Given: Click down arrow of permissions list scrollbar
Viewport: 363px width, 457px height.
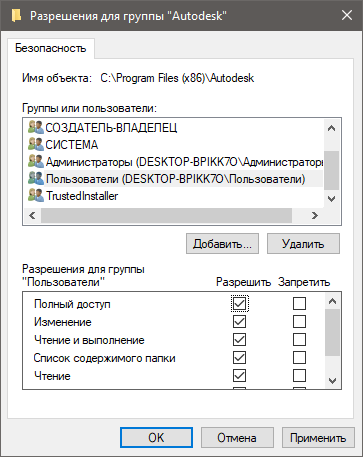Looking at the screenshot, I should pos(332,380).
